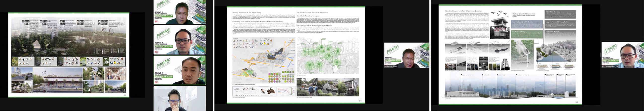Select the green-bordered active speaker video tile
Screen dimensions: 644x111
coord(180,70)
